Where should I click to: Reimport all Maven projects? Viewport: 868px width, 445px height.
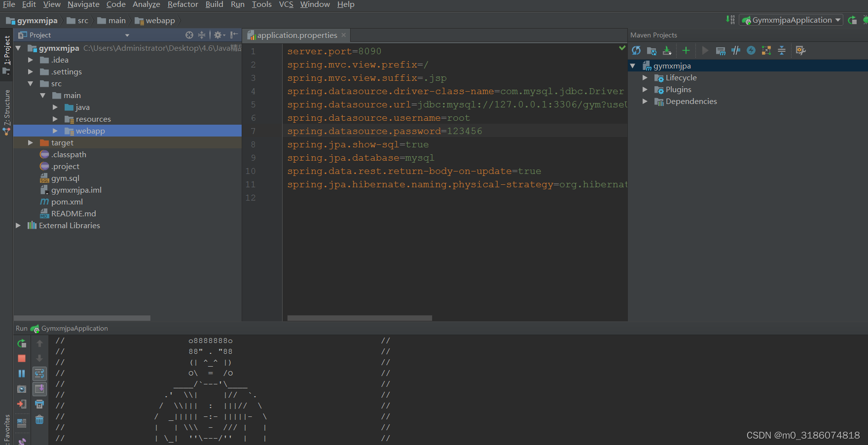click(636, 50)
